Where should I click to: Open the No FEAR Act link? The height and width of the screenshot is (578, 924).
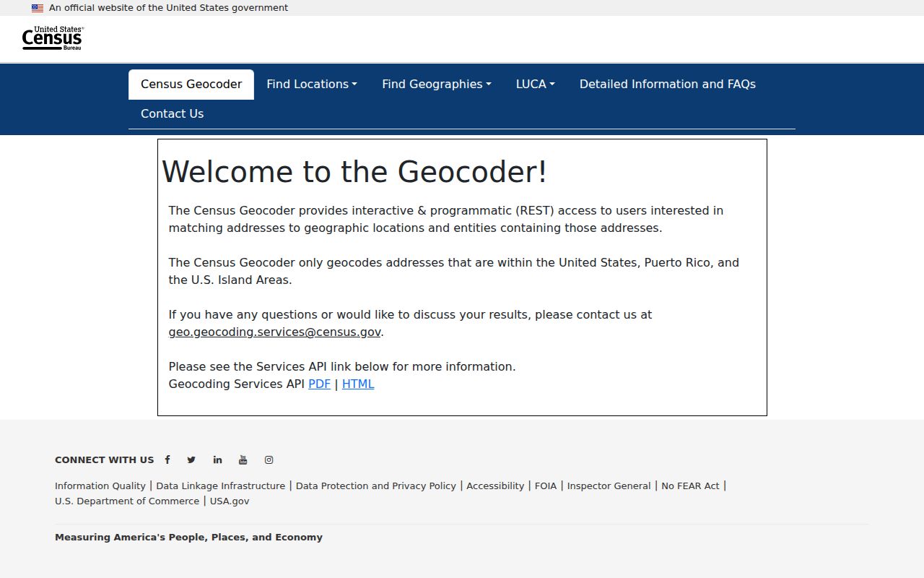pyautogui.click(x=690, y=486)
